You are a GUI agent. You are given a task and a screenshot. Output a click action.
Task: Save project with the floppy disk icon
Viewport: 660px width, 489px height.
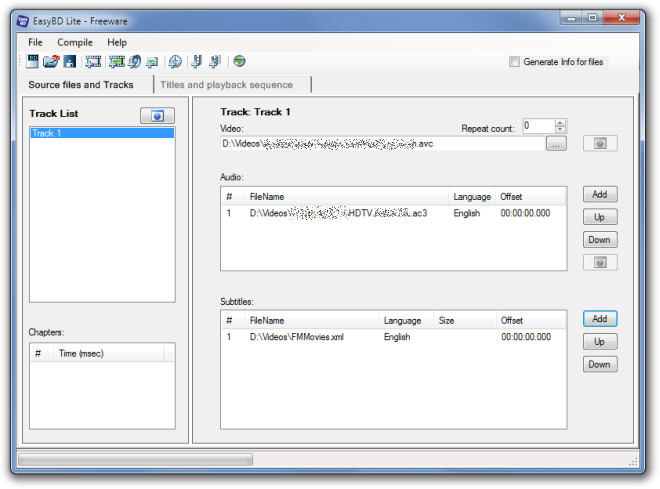[70, 61]
